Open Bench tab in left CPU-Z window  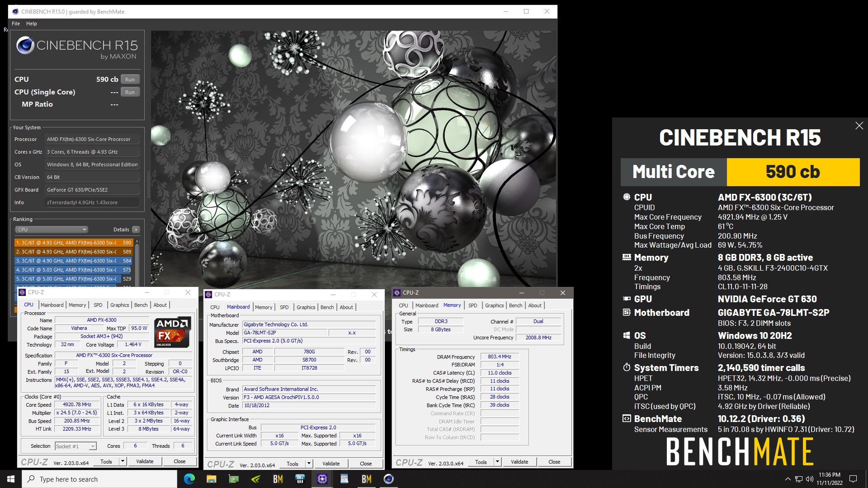pyautogui.click(x=141, y=305)
